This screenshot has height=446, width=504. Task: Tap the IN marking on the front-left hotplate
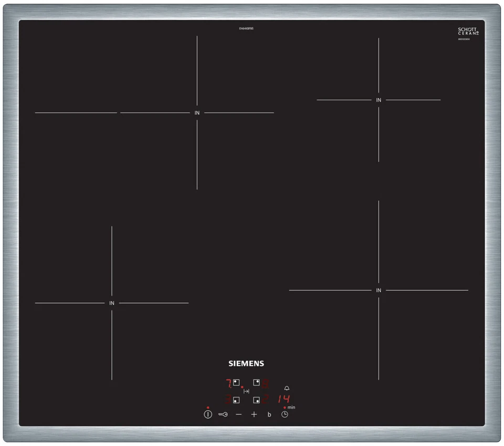(112, 303)
